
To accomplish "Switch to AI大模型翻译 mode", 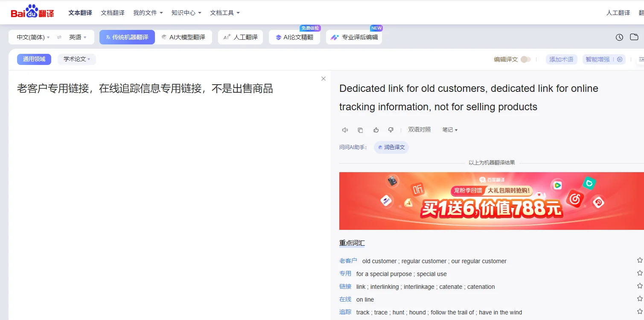I will (x=184, y=37).
